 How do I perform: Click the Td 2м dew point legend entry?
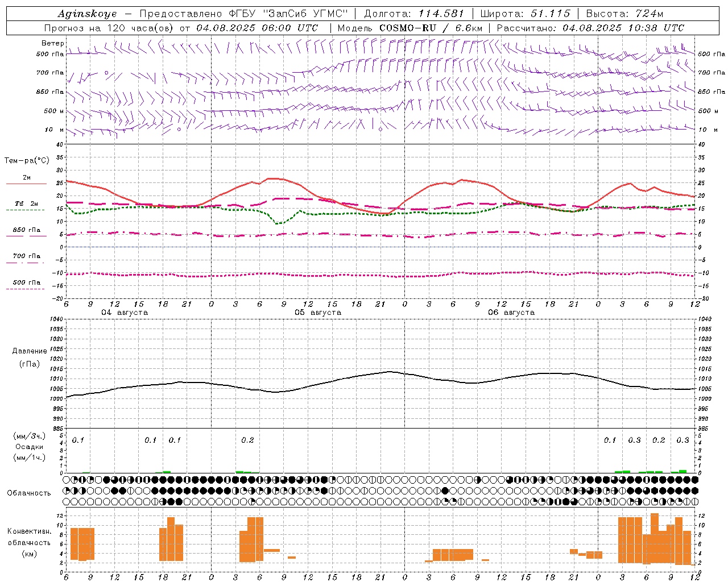pyautogui.click(x=26, y=203)
